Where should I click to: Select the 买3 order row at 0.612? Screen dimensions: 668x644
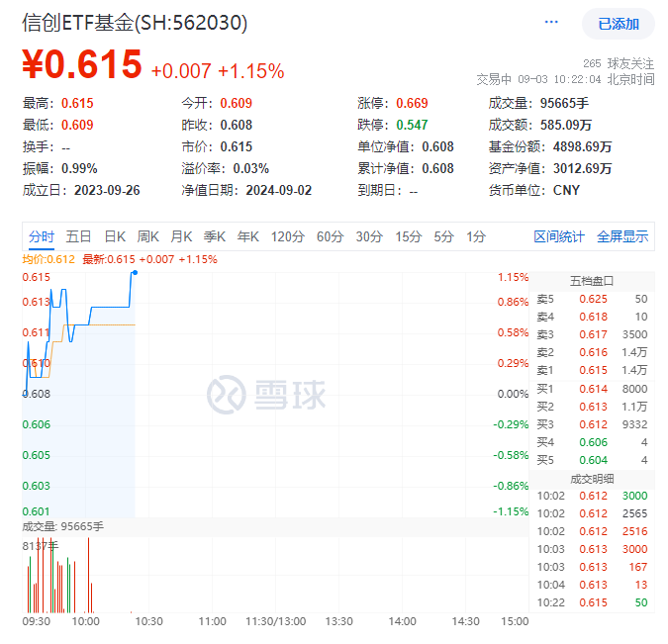point(592,424)
